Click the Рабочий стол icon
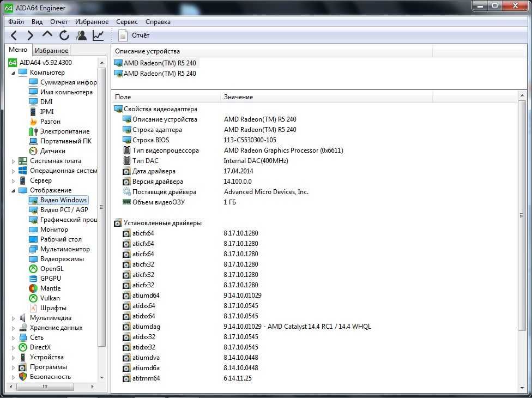 point(33,239)
